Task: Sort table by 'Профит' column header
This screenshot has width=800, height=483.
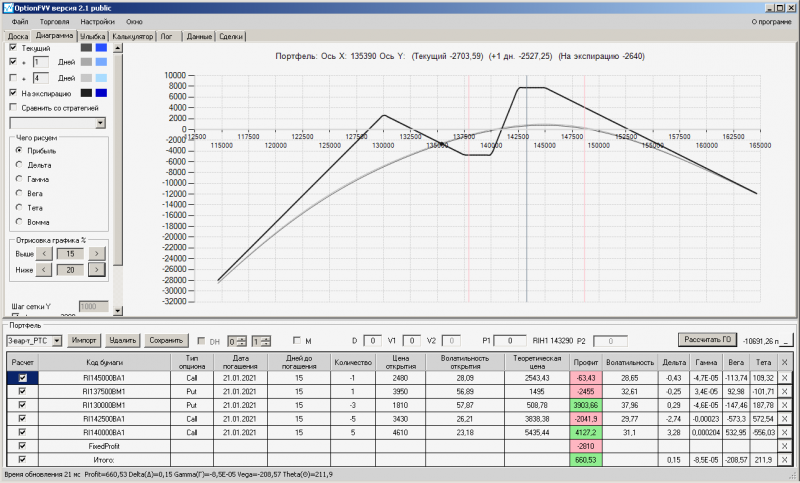Action: click(586, 362)
